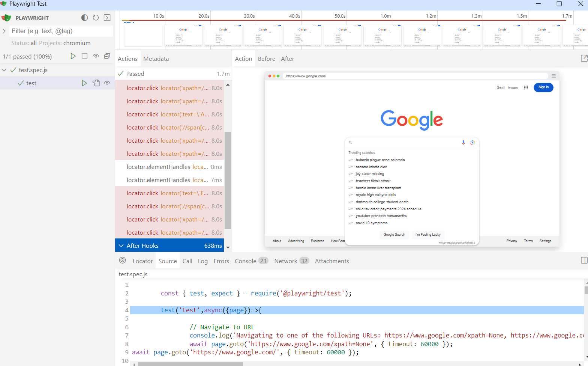Click actions list scroll down arrow
This screenshot has height=366, width=588.
coord(228,248)
